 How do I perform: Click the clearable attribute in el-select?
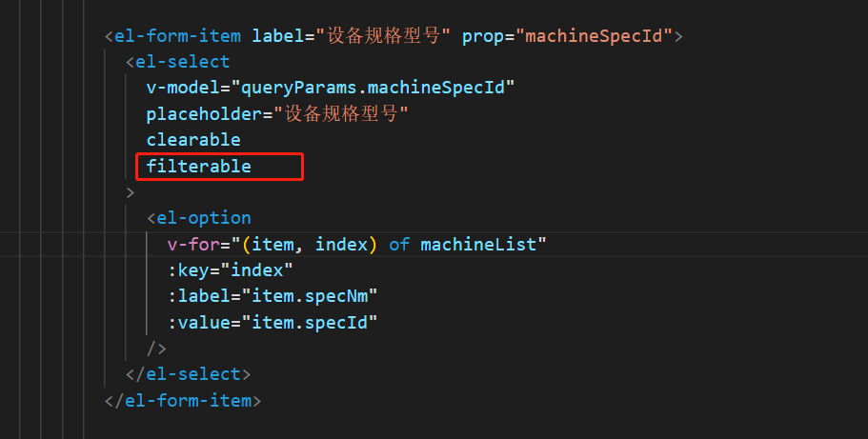pyautogui.click(x=192, y=140)
